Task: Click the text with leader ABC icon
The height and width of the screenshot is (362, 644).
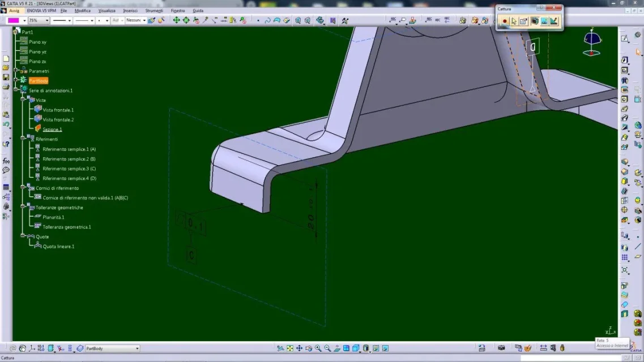Action: 393,20
